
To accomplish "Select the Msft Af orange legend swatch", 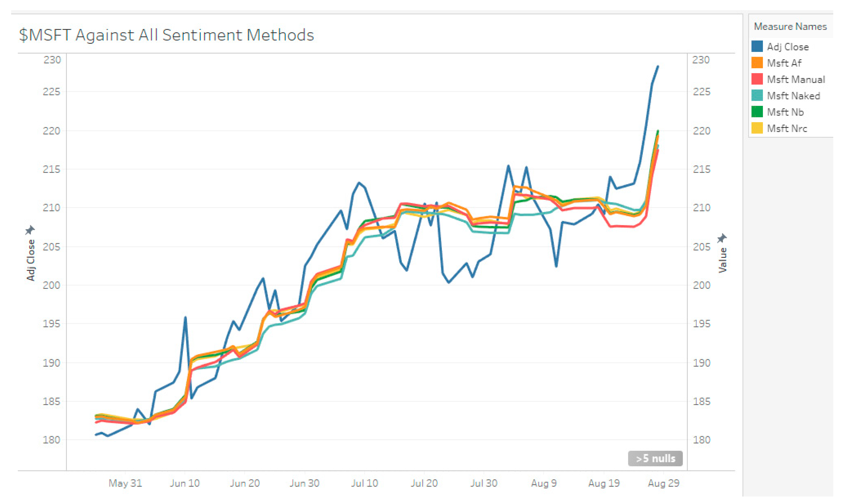I will [x=757, y=63].
